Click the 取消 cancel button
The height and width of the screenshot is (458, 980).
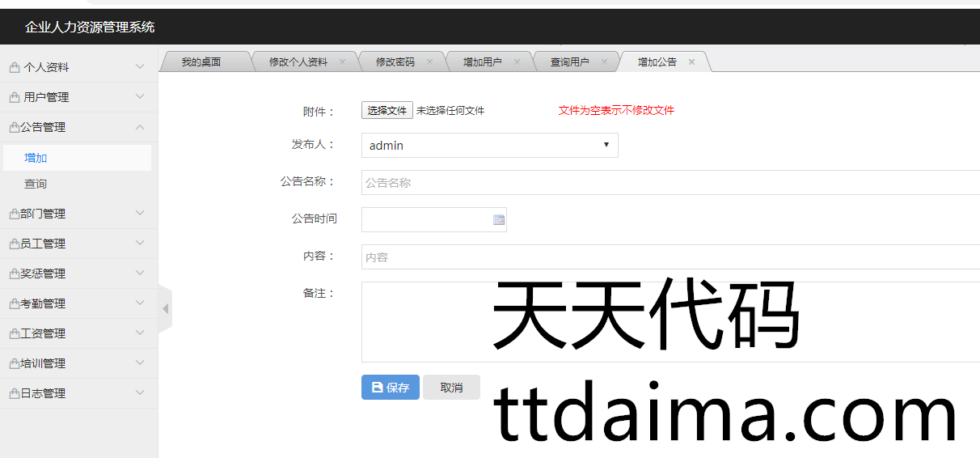tap(451, 388)
